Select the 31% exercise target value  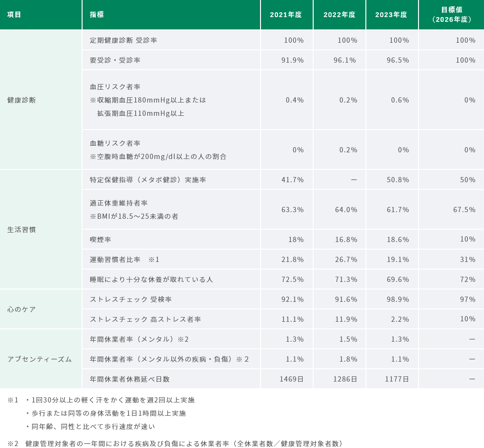[x=468, y=260]
